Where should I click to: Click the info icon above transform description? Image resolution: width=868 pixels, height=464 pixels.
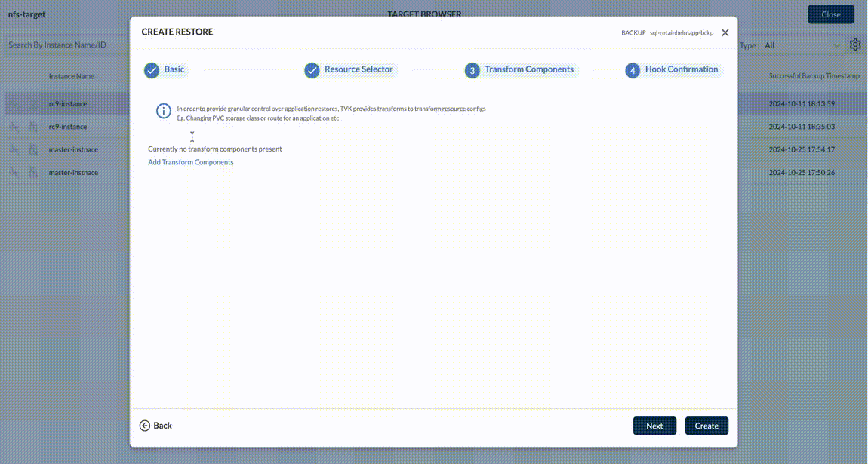point(163,111)
